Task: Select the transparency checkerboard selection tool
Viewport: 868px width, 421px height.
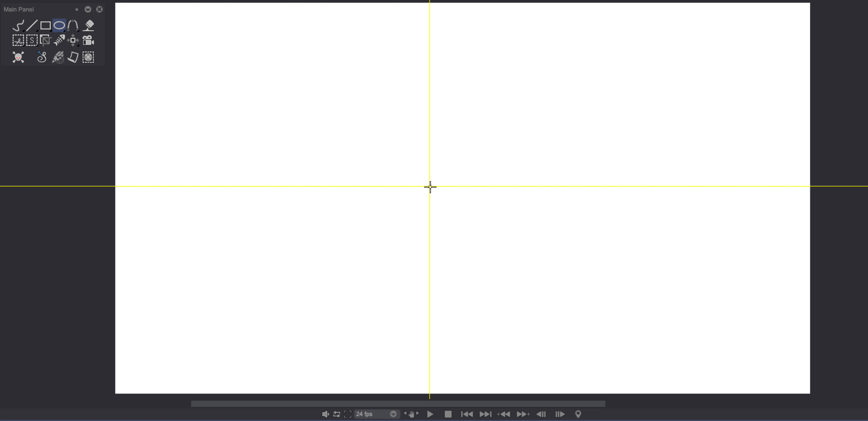Action: click(88, 57)
